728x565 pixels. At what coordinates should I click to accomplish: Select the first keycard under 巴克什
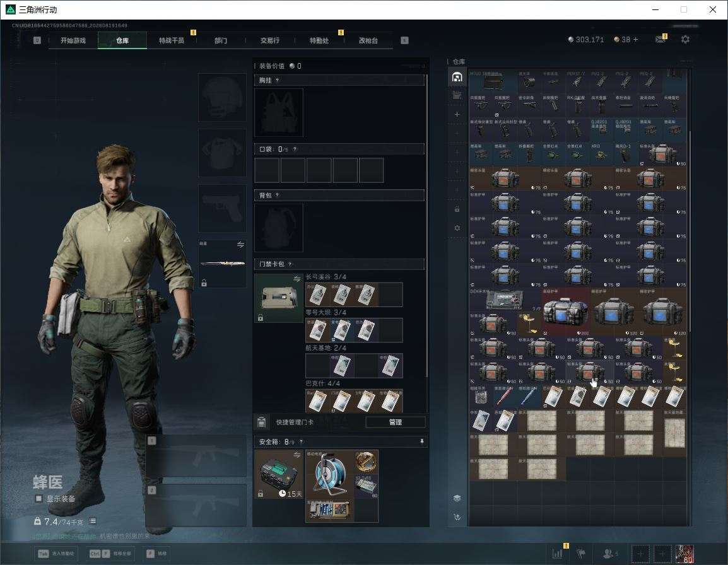(x=317, y=401)
